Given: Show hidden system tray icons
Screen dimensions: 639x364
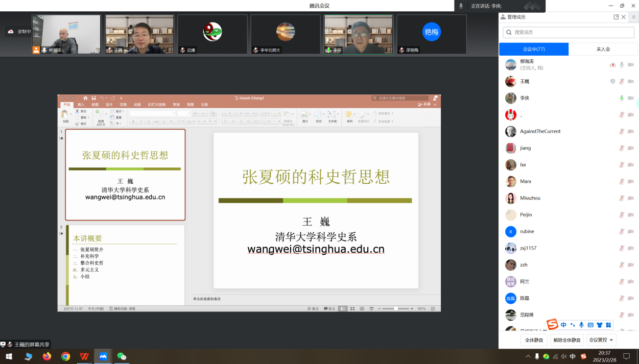Looking at the screenshot, I should [528, 356].
